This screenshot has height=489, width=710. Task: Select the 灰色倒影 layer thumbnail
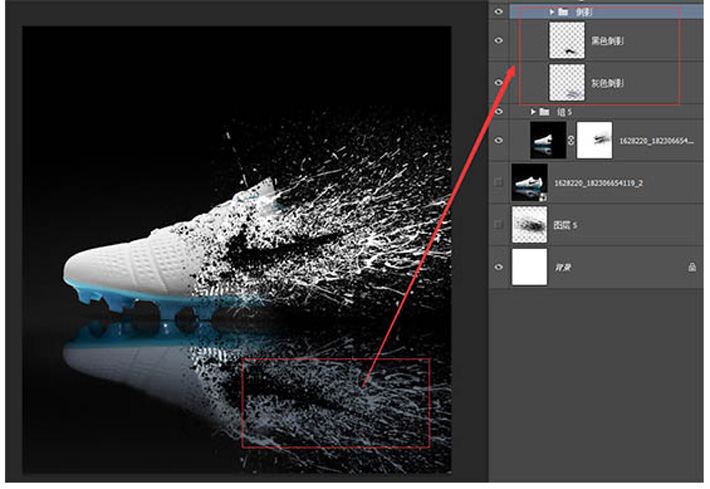click(567, 81)
